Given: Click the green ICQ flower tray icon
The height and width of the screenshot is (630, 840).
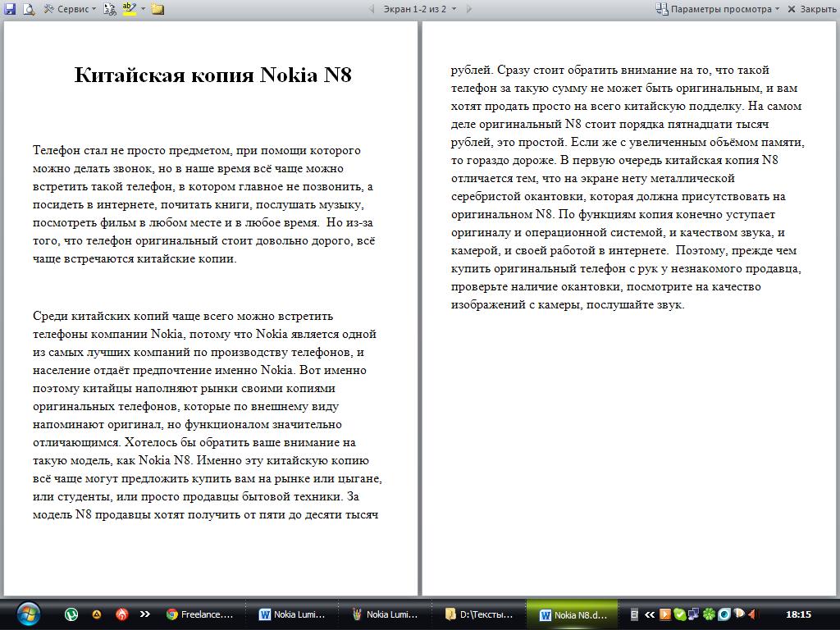Looking at the screenshot, I should tap(709, 614).
